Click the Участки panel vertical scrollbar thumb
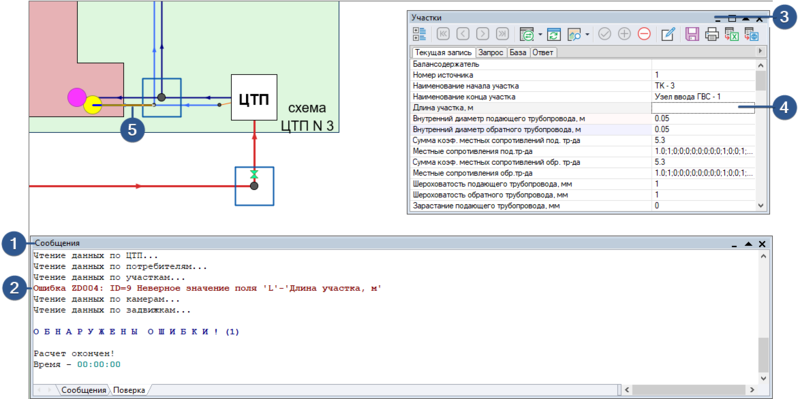800x399 pixels. [x=760, y=81]
